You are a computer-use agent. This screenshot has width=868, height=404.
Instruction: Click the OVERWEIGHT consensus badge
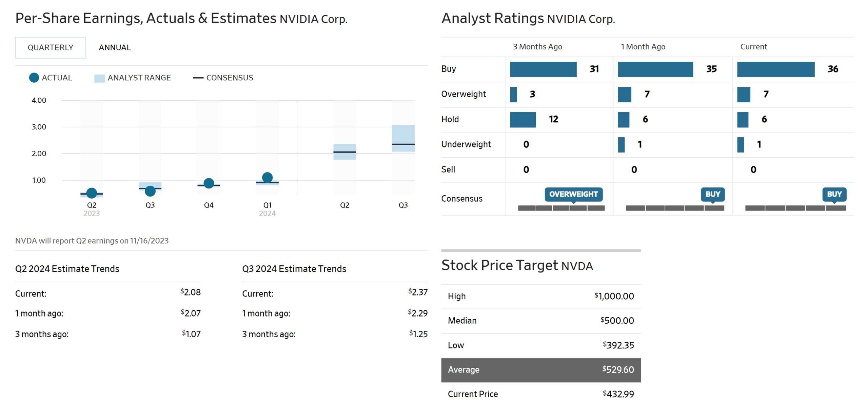click(573, 194)
